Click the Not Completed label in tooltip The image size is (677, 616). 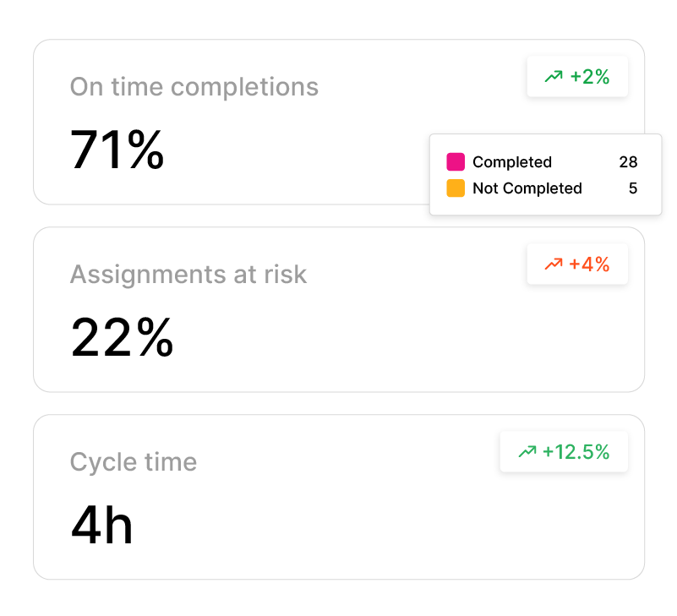pyautogui.click(x=527, y=188)
